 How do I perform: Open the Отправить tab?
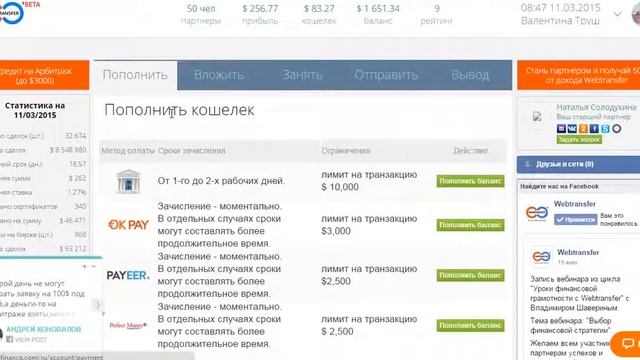[x=386, y=75]
